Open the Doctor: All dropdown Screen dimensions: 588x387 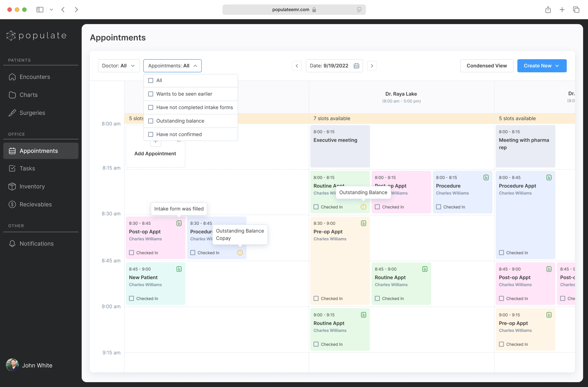coord(119,66)
